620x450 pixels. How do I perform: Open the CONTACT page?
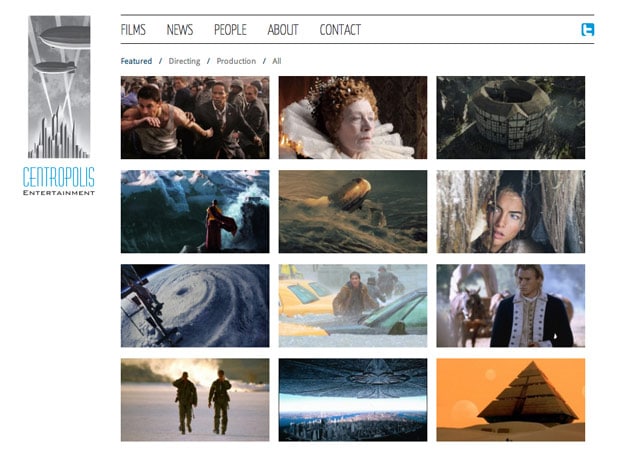pos(340,30)
